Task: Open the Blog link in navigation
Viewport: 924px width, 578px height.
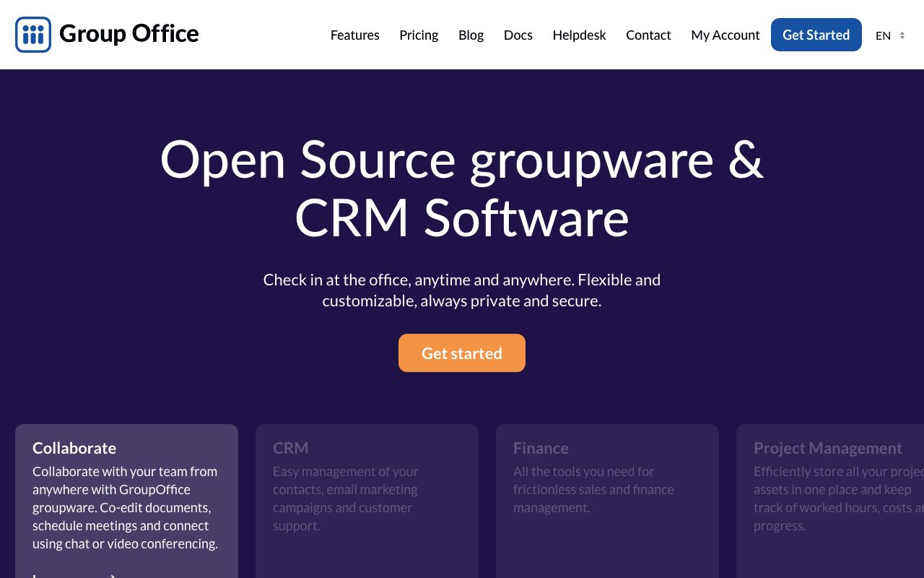Action: (x=471, y=35)
